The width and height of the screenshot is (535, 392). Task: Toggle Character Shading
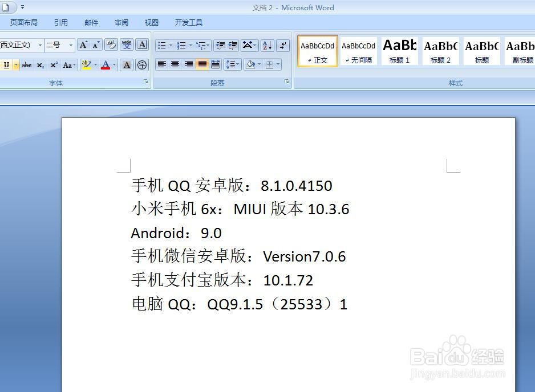click(127, 65)
